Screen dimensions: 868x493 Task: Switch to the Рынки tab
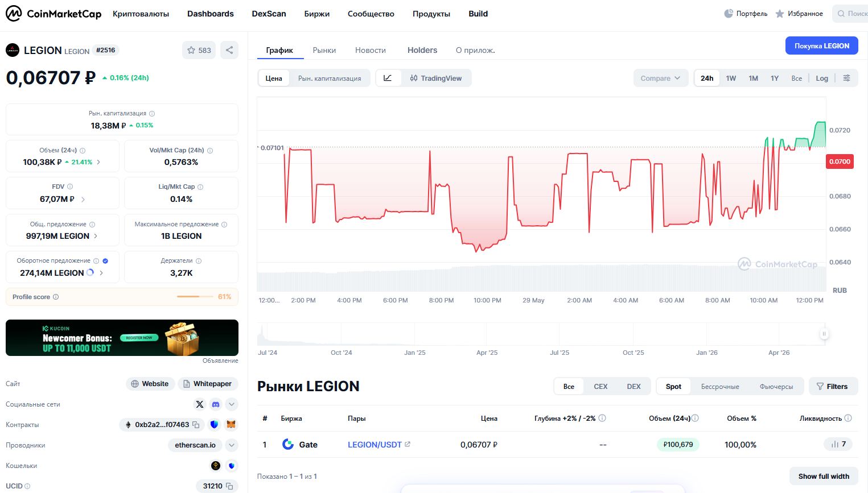click(x=324, y=50)
